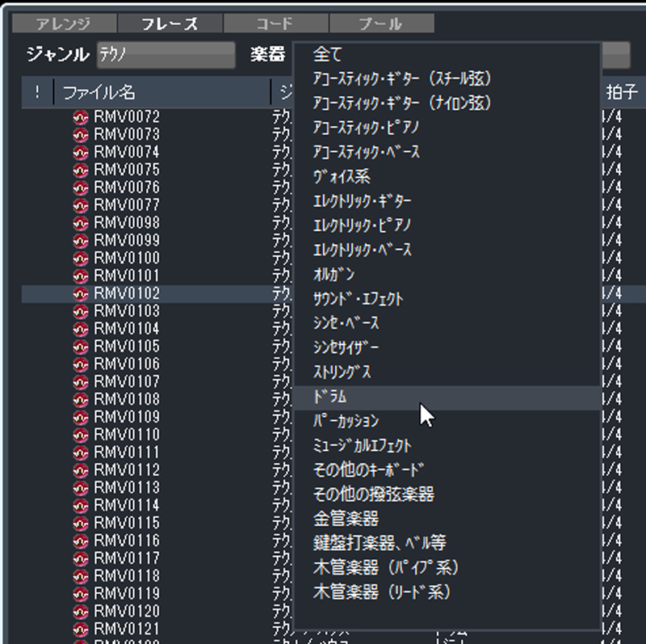The height and width of the screenshot is (644, 646).
Task: Click the phrase icon next to RMV0074
Action: tap(80, 153)
